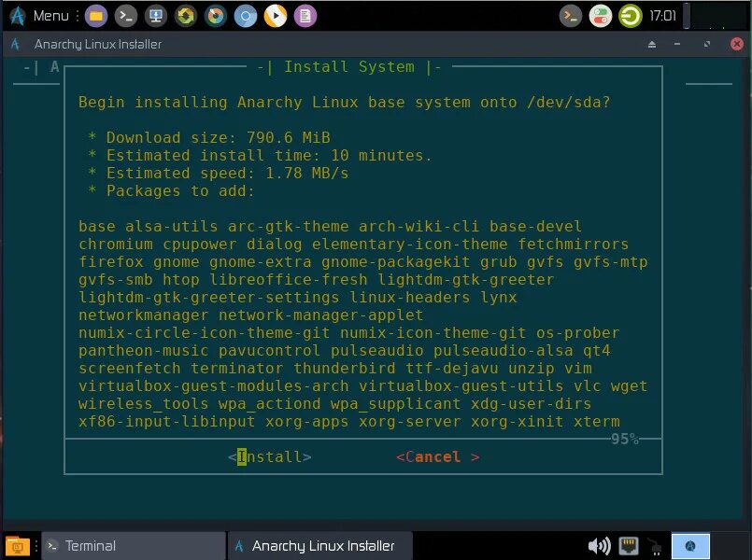Click the 'Anarchy Linux Installer' window title text

[x=98, y=44]
